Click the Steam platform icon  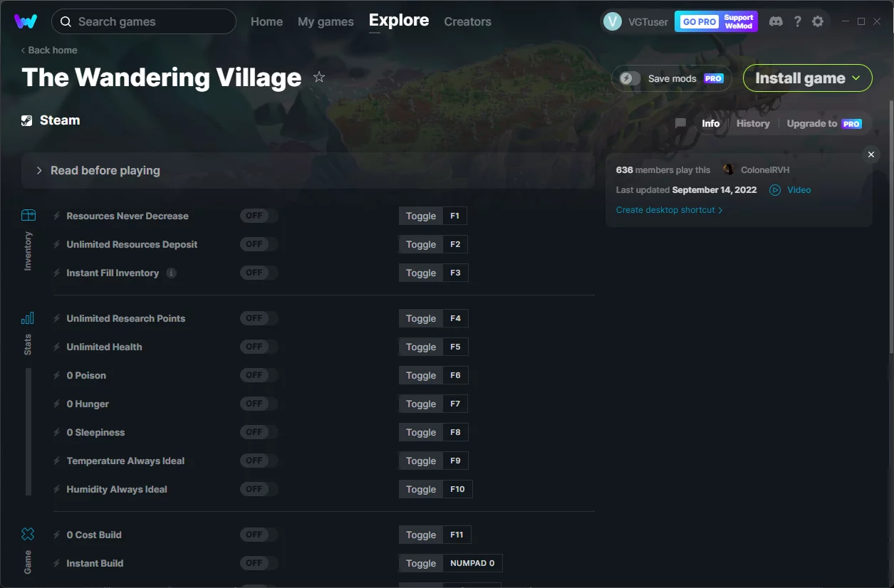tap(27, 120)
